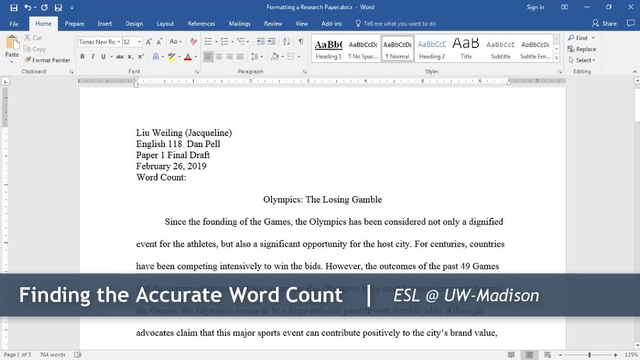Apply the Heading 1 style
The height and width of the screenshot is (360, 640).
point(329,49)
